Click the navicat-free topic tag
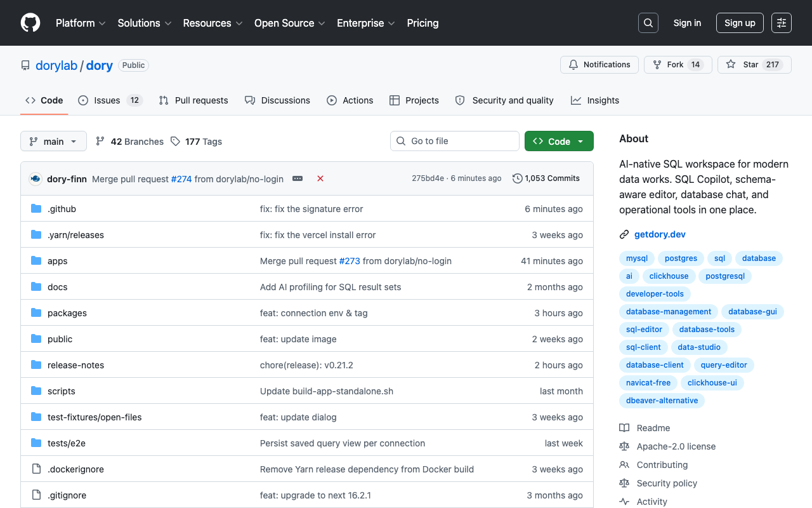Viewport: 812px width, 508px height. [648, 383]
